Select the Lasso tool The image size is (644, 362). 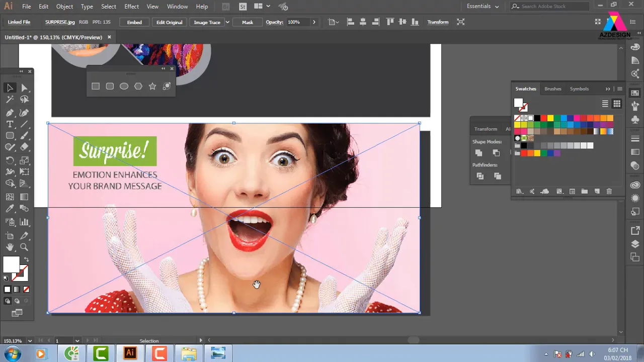tap(24, 100)
